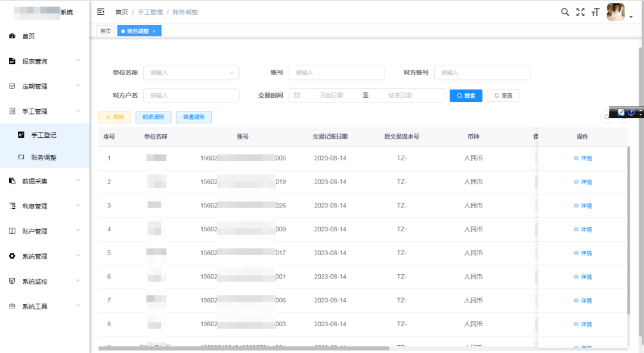Click the 重置 reset button
Viewport: 644px width, 353px height.
coord(503,95)
